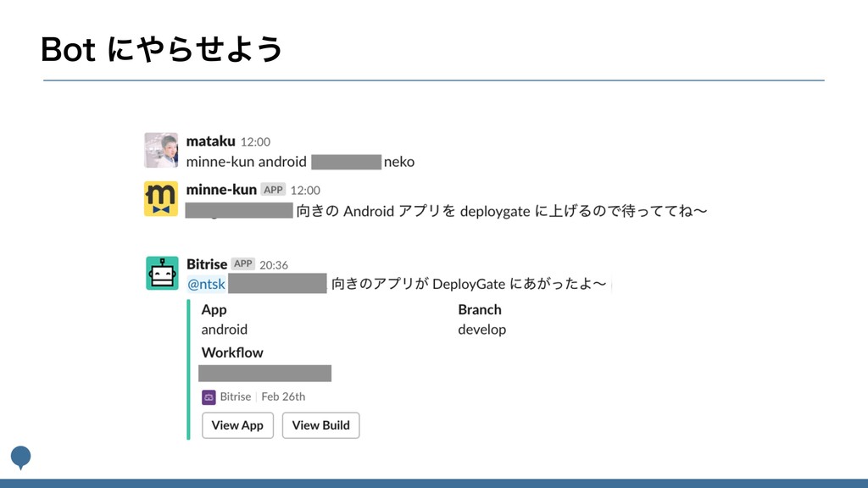Click 'minne-kun android' message text
The width and height of the screenshot is (868, 488).
[247, 162]
